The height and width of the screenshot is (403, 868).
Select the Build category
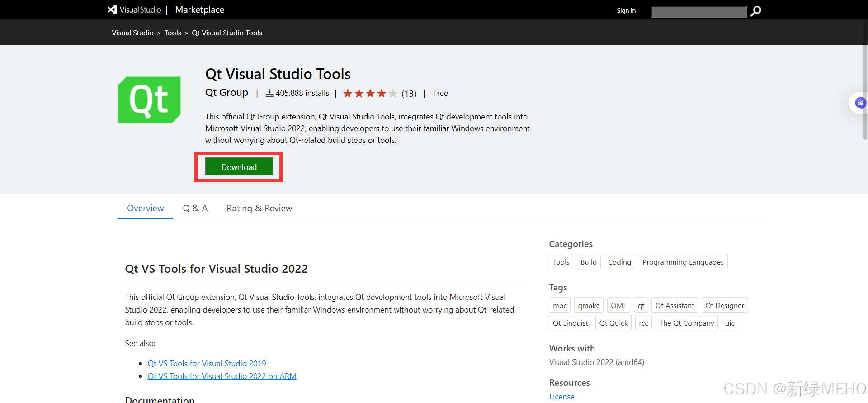[589, 262]
